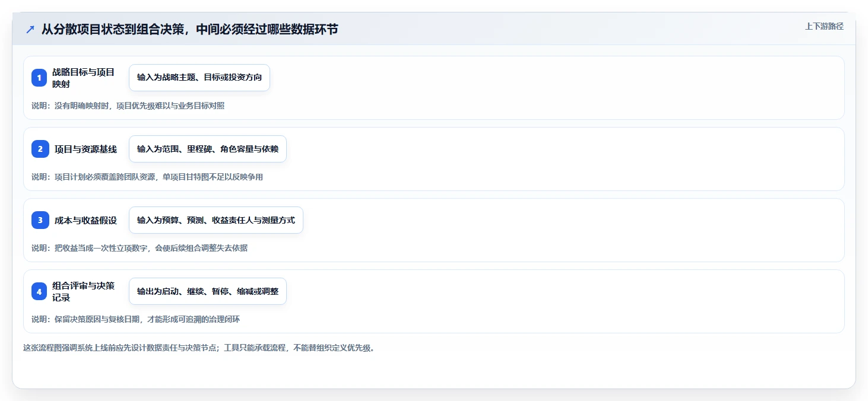This screenshot has width=868, height=401.
Task: Click the header title 从分散项目状态到组合决策
Action: point(189,30)
